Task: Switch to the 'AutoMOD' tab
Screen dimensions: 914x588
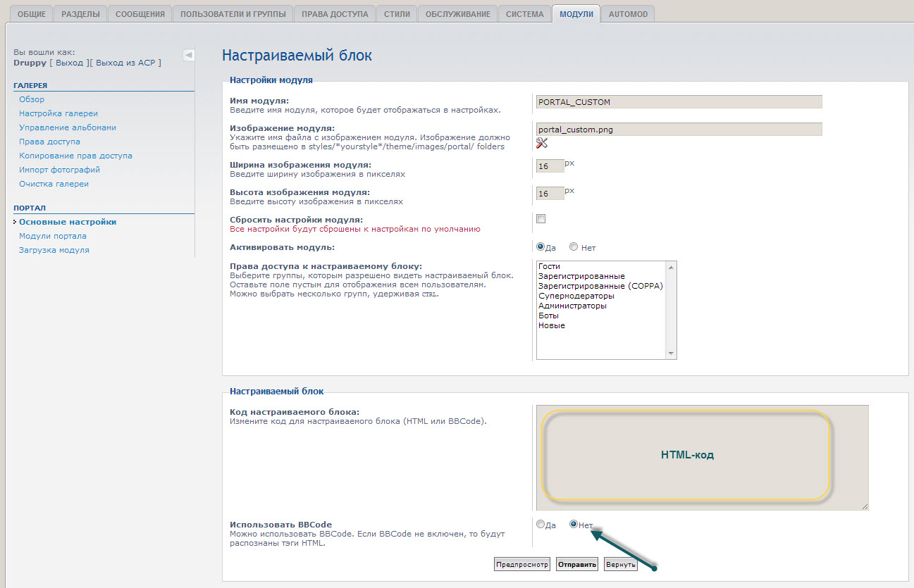Action: (628, 14)
